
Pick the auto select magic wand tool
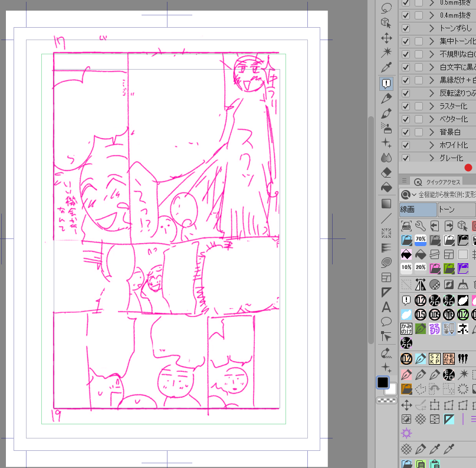tap(386, 53)
